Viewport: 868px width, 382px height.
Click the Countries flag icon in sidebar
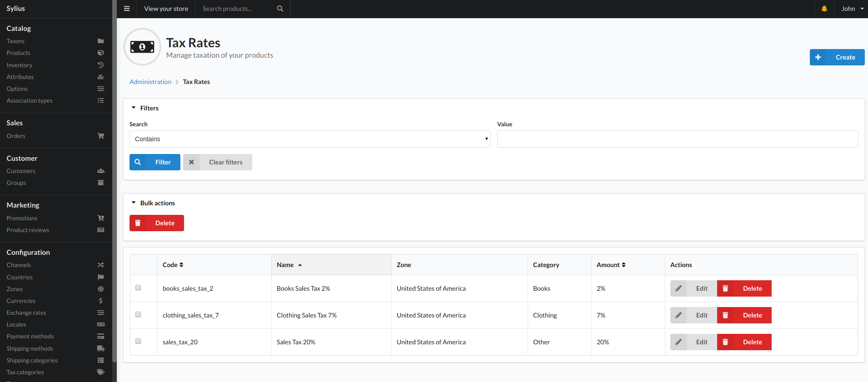coord(100,277)
